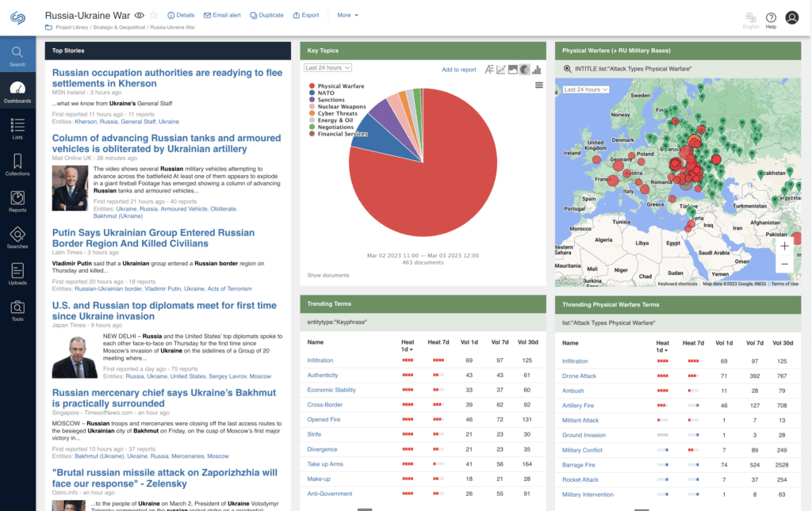Open Key Topics Last 24 hours dropdown
Image resolution: width=812 pixels, height=511 pixels.
327,68
